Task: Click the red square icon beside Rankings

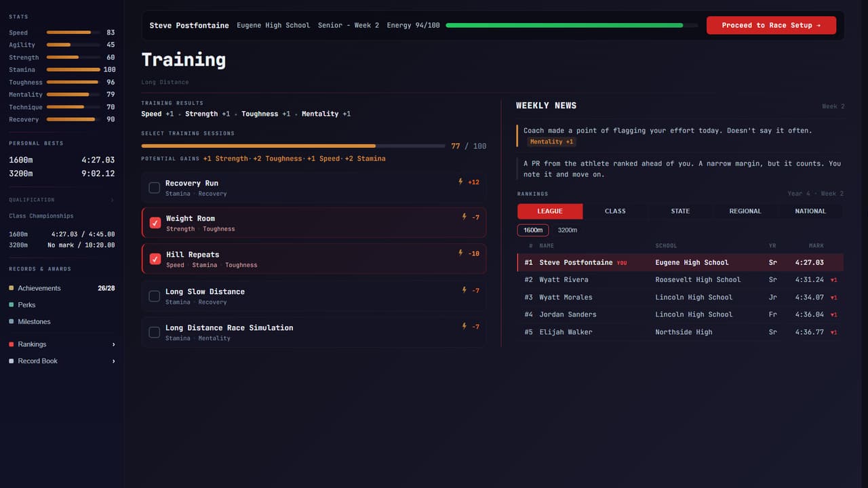Action: pos(12,344)
